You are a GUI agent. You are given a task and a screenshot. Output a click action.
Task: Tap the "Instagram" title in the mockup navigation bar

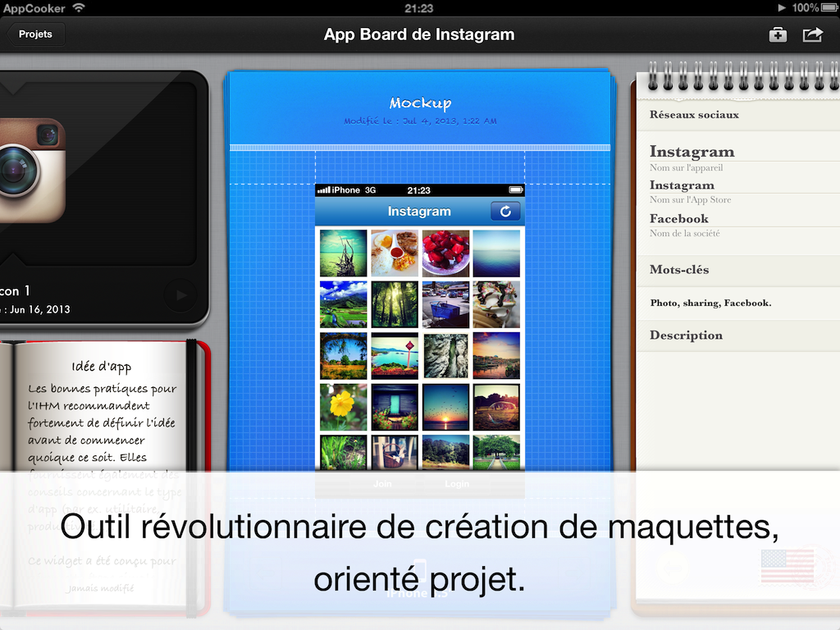[x=419, y=212]
